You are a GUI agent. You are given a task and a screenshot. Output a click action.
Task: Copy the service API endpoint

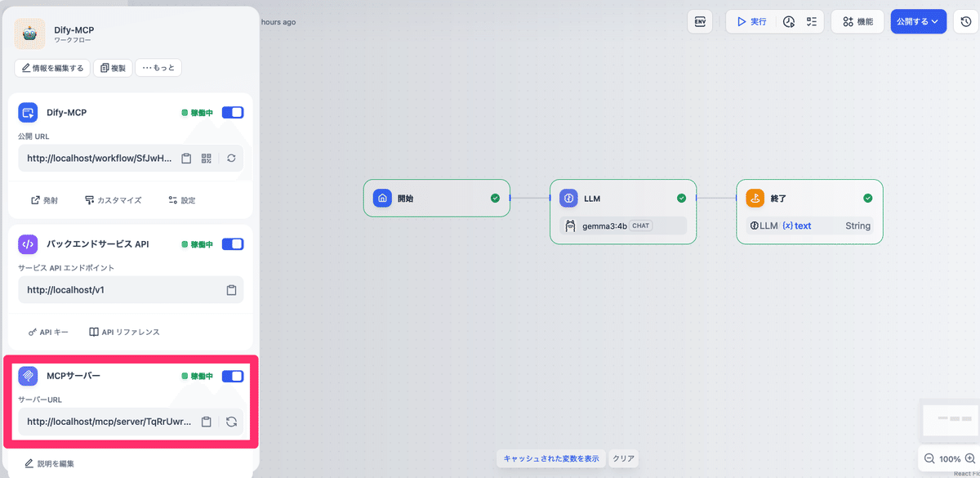coord(231,290)
